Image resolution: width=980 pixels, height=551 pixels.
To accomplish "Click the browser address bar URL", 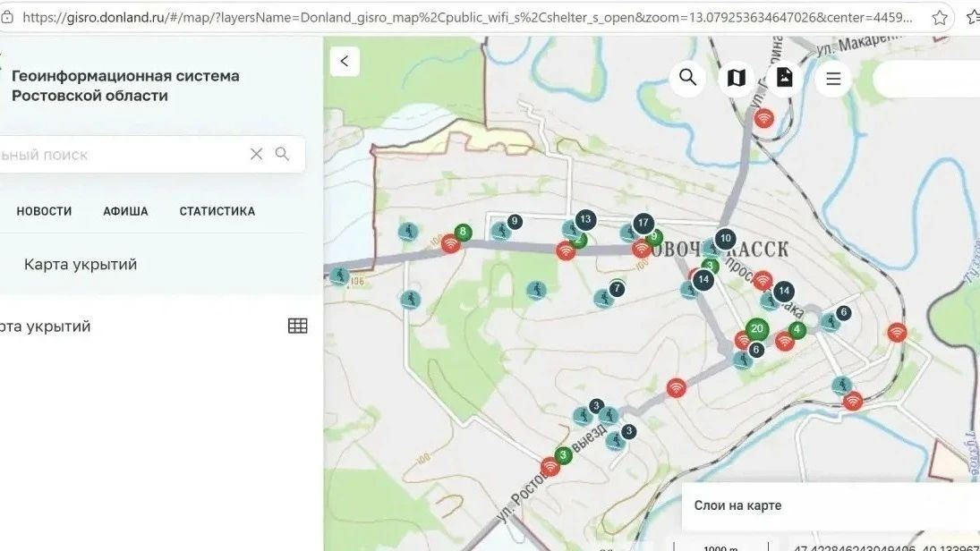I will pyautogui.click(x=467, y=18).
